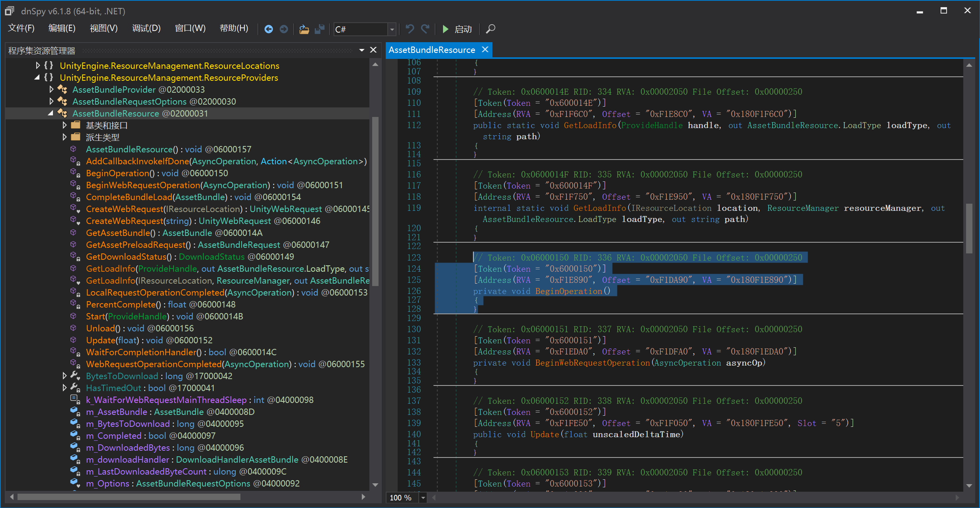Expand the HasTimedOut property node
Viewport: 980px width, 508px height.
pyautogui.click(x=64, y=388)
